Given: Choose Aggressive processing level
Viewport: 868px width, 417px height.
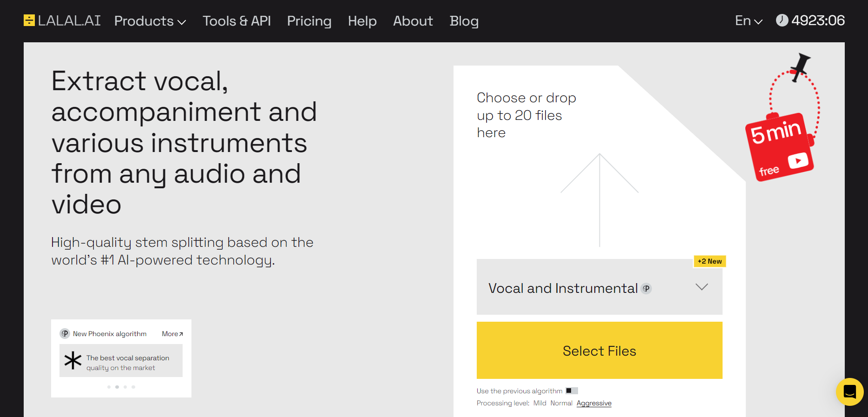Looking at the screenshot, I should 594,403.
